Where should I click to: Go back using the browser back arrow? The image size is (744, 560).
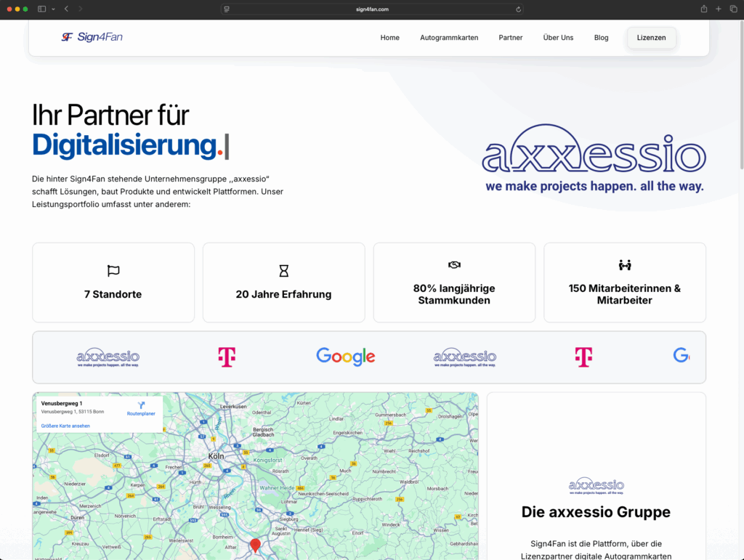pos(66,9)
